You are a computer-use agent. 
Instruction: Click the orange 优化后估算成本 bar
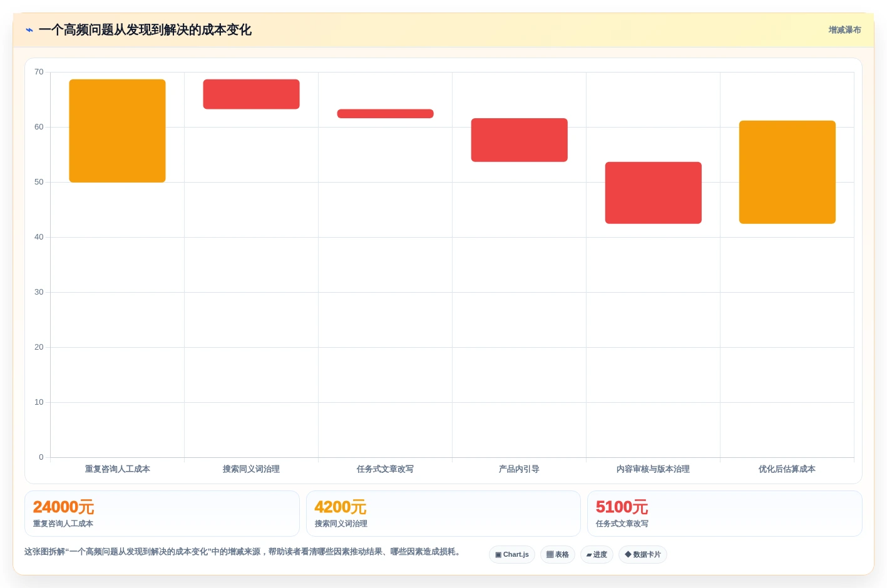(787, 172)
